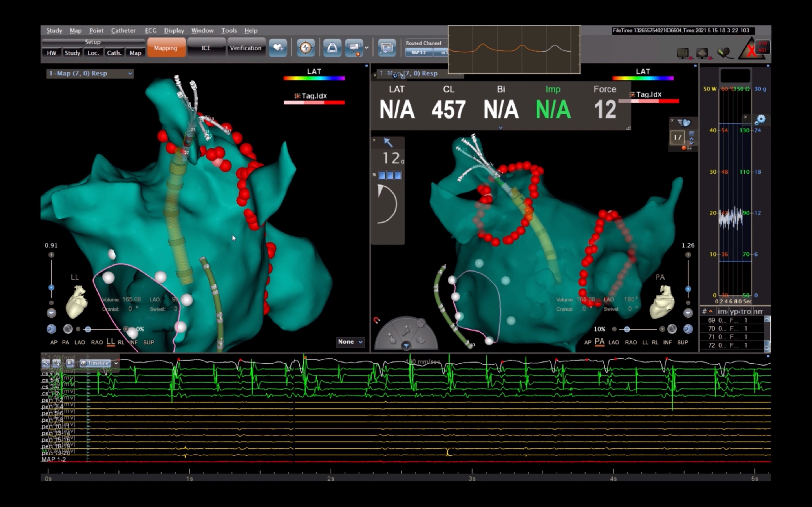Open the None dropdown in left view
Screen dimensions: 812x507
pyautogui.click(x=350, y=342)
